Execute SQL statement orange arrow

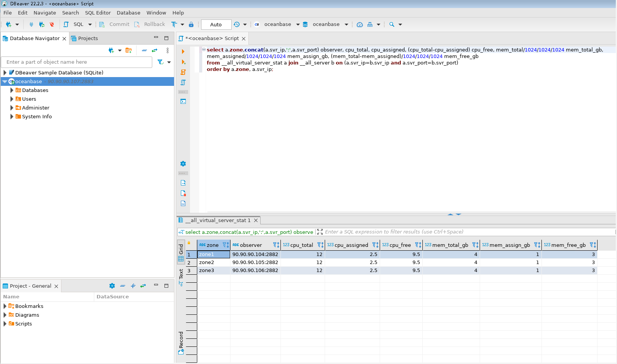(x=183, y=52)
